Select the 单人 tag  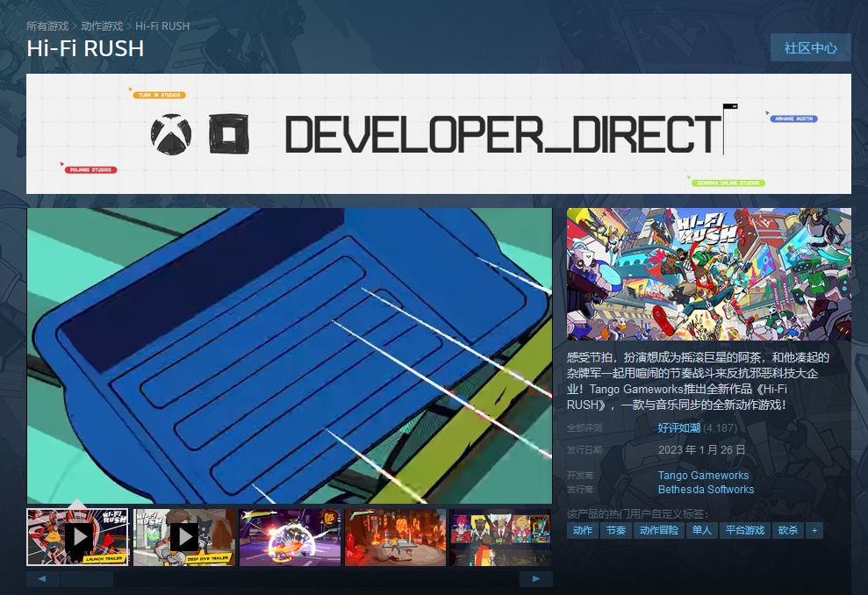click(702, 530)
